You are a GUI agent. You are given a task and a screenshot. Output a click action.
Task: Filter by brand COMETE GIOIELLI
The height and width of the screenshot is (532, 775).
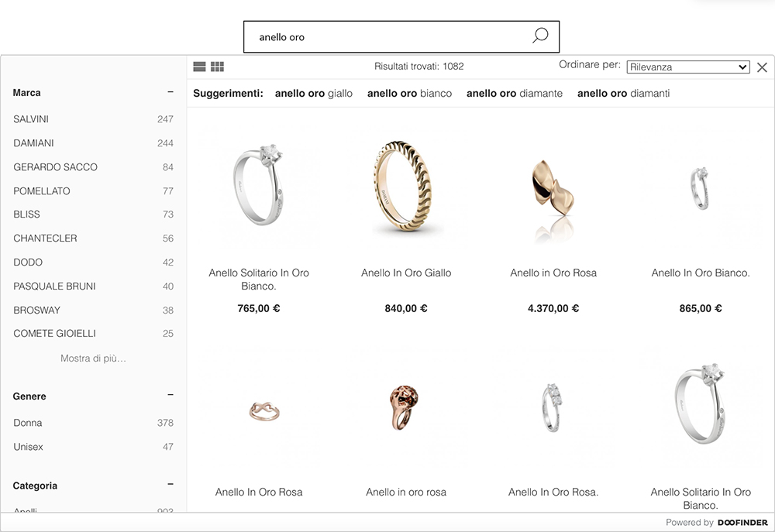point(94,334)
